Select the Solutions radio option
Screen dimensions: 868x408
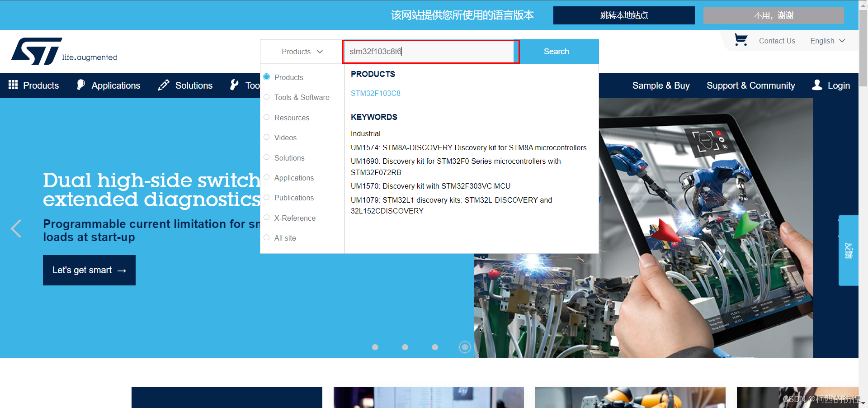pos(267,157)
